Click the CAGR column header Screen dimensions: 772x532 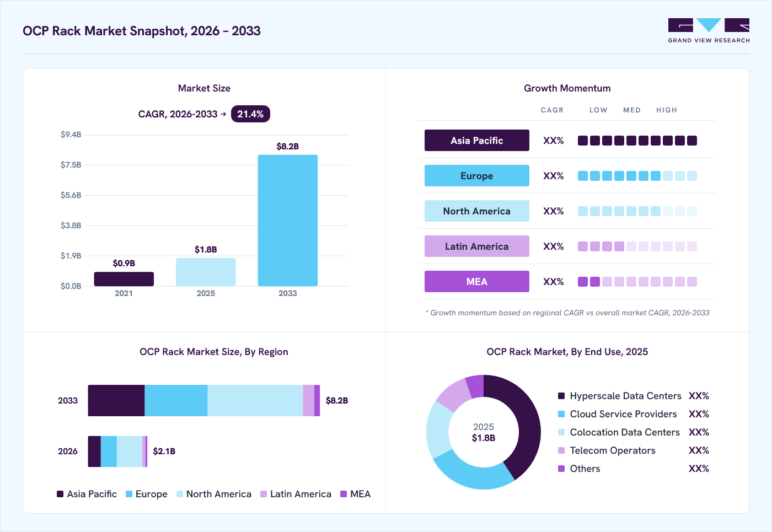point(552,110)
